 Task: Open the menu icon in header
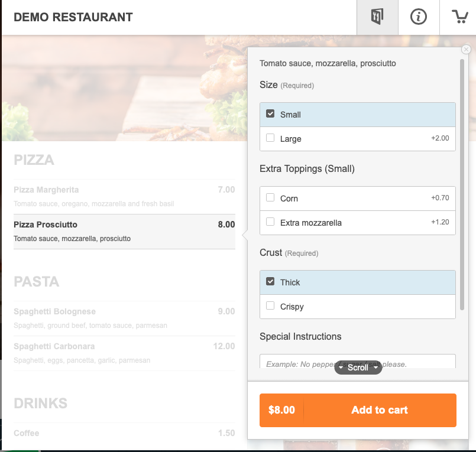[377, 17]
